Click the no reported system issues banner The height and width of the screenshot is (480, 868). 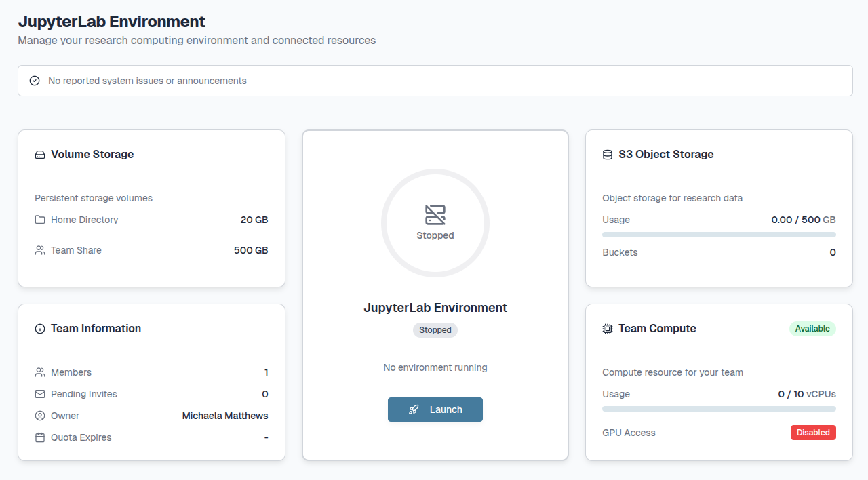pos(435,81)
